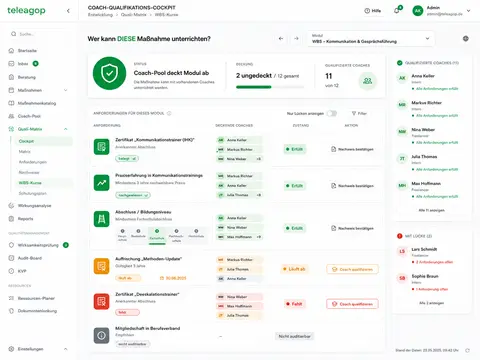The height and width of the screenshot is (360, 480).
Task: Open the Startseite home icon
Action: (11, 51)
